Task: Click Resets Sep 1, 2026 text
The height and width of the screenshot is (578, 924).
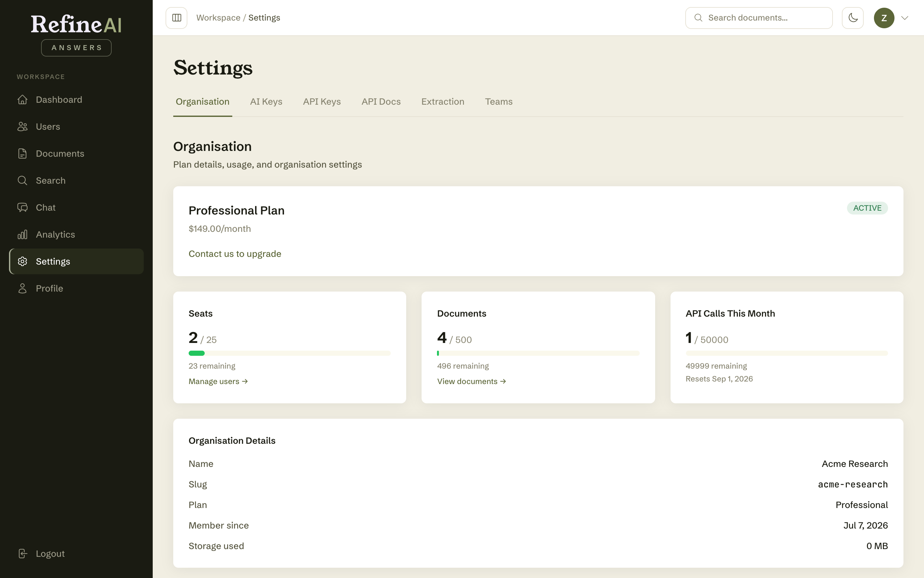Action: 719,379
